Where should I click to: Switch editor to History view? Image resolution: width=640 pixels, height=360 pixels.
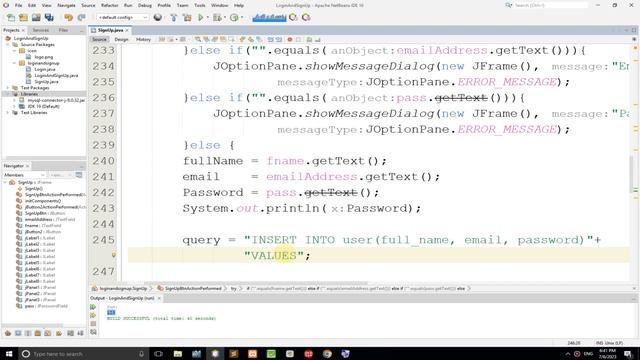(143, 40)
